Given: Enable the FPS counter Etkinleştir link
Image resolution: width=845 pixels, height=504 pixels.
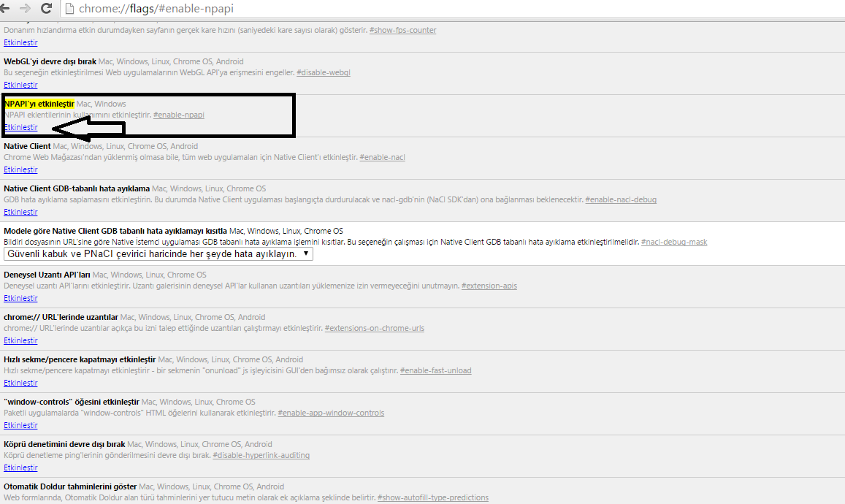Looking at the screenshot, I should [21, 42].
